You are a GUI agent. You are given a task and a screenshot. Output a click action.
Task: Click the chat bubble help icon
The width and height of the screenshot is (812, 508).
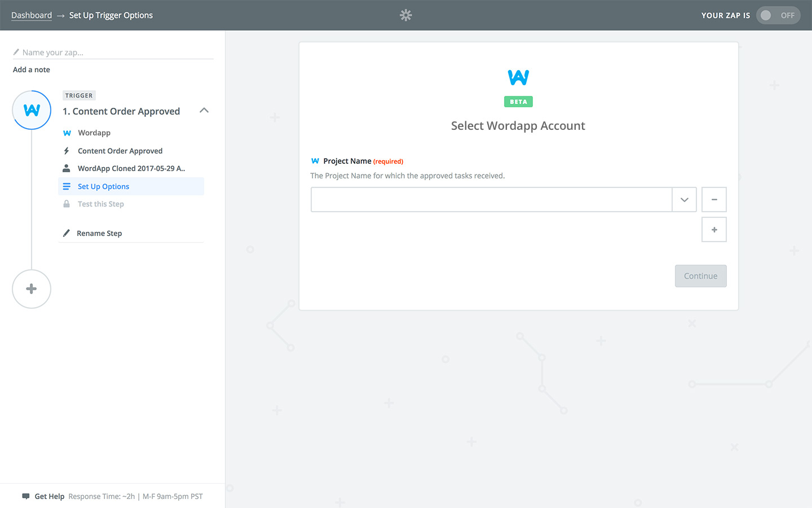[26, 497]
